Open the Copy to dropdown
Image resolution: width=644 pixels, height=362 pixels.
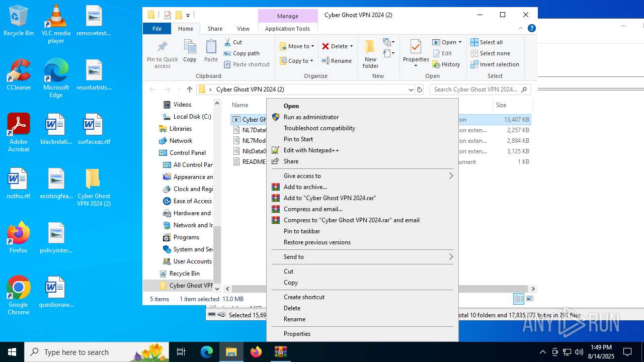[297, 61]
